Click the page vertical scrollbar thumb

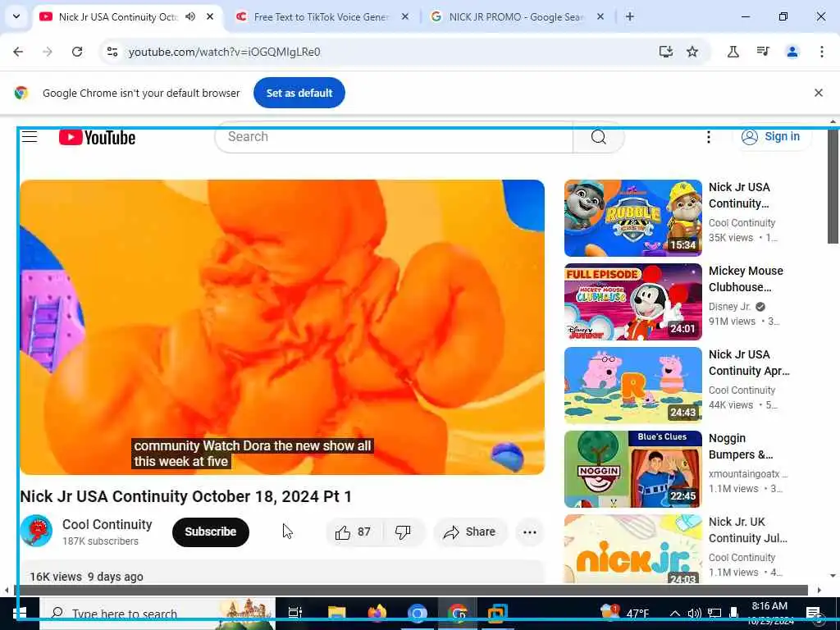[833, 185]
